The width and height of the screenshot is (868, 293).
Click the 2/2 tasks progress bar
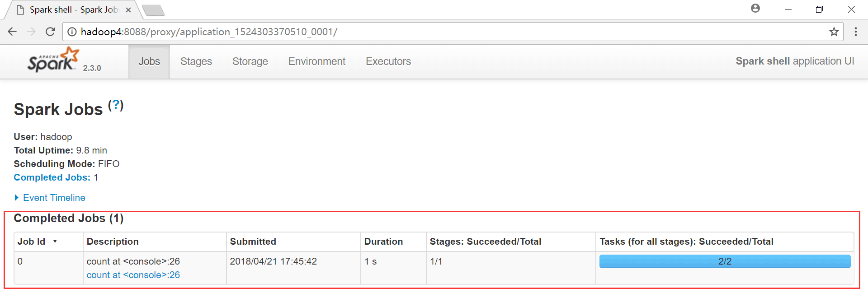pos(724,261)
